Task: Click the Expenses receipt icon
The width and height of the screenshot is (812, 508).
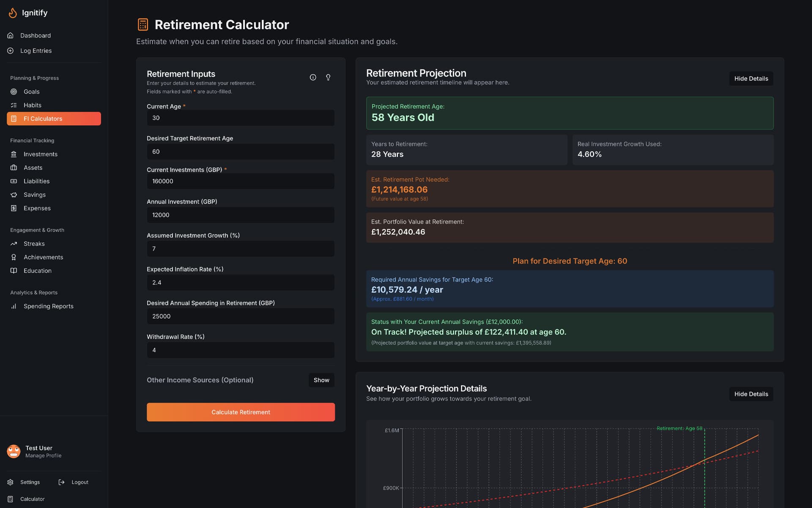Action: [x=14, y=208]
